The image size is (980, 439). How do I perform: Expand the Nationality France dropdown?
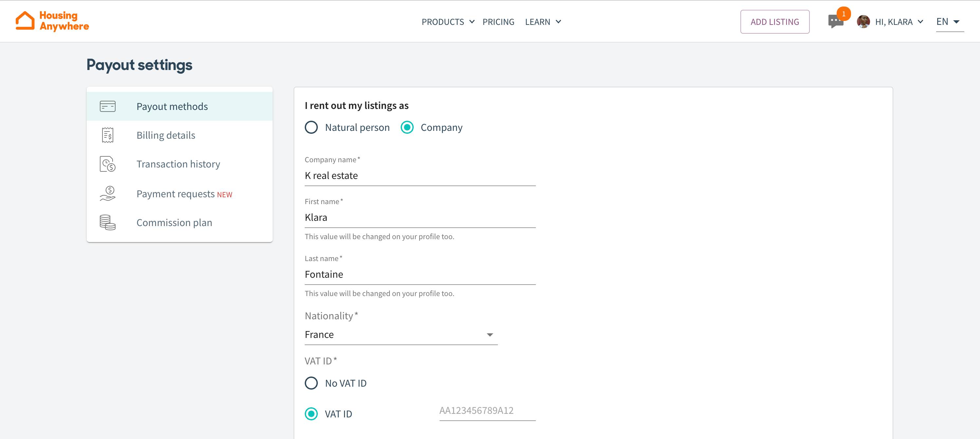pyautogui.click(x=401, y=335)
